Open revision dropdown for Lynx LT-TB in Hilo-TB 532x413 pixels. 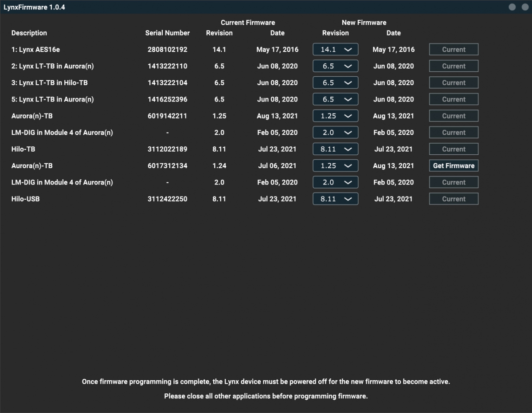tap(336, 83)
